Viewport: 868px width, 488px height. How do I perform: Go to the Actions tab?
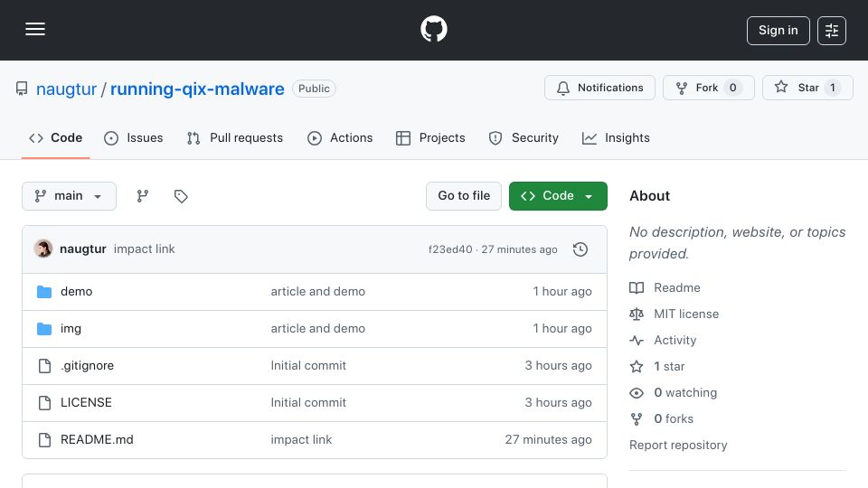[x=340, y=137]
